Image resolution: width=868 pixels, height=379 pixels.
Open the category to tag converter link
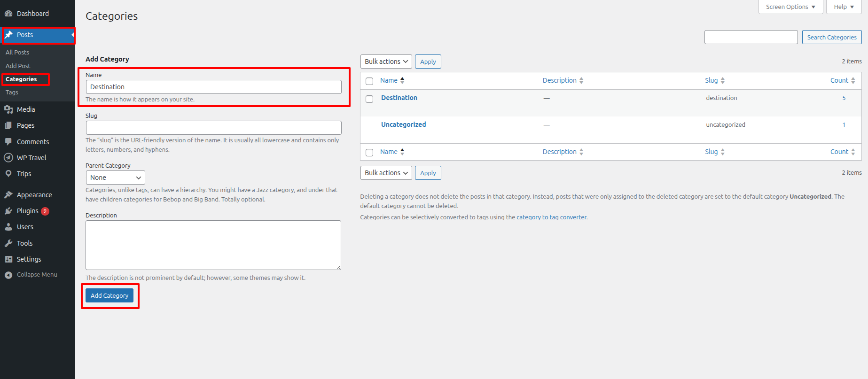pyautogui.click(x=551, y=217)
